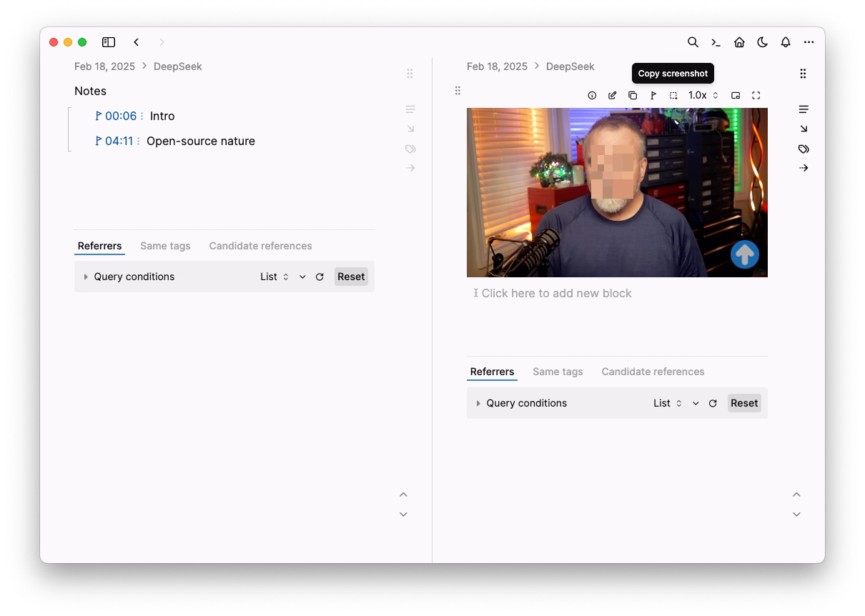The height and width of the screenshot is (616, 865).
Task: Click the left pane diagonal arrow icon
Action: tap(410, 129)
